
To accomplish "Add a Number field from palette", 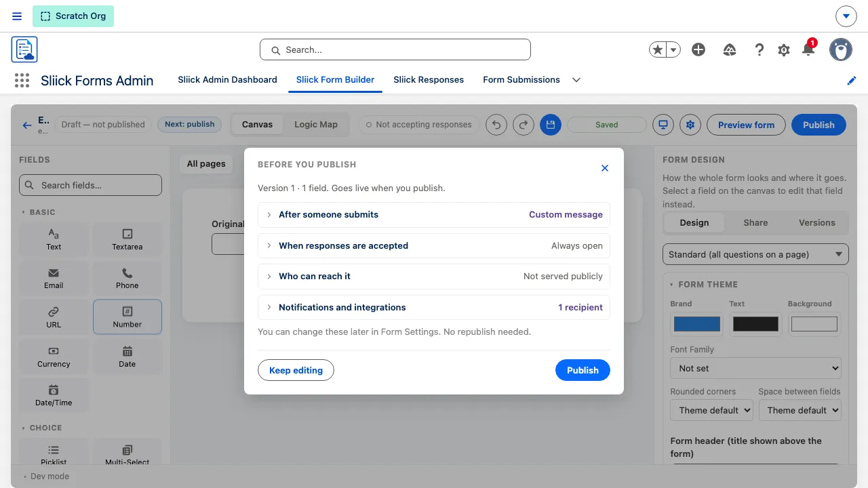I will pyautogui.click(x=127, y=317).
